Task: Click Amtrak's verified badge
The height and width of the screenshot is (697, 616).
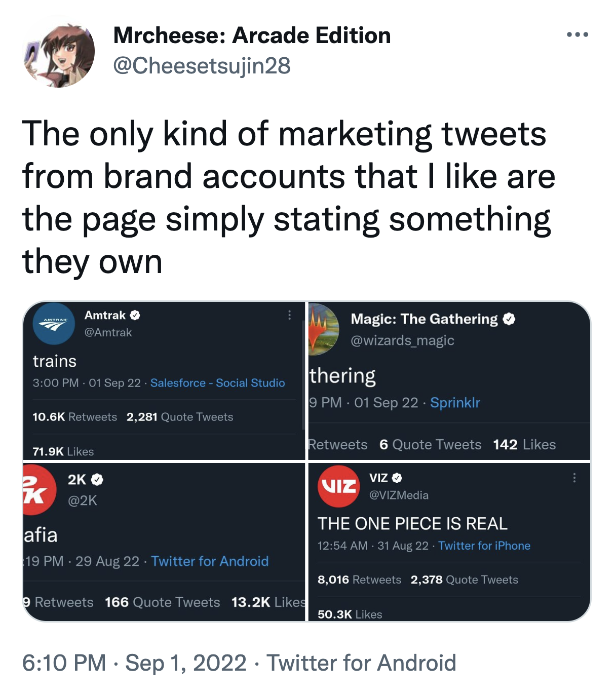Action: 135,315
